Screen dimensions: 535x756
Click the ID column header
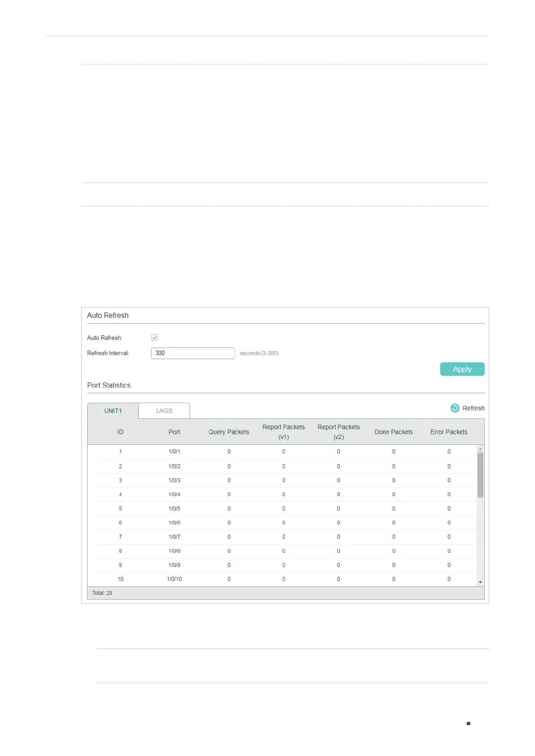tap(120, 432)
